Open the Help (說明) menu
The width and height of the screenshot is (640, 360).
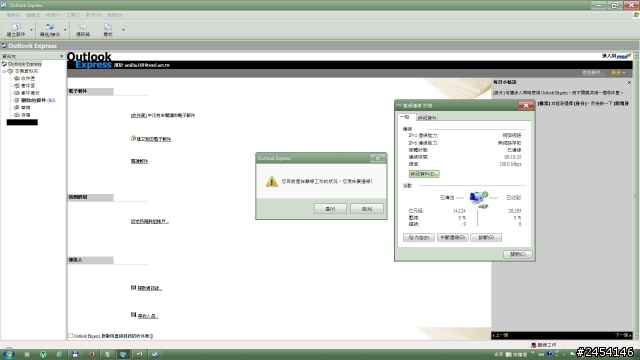(x=115, y=15)
